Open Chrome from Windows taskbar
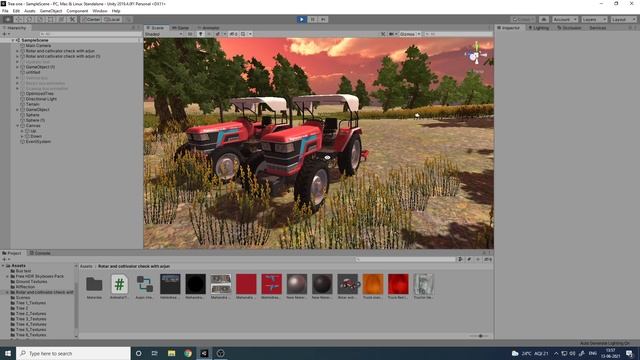Screen dimensions: 640x360 (x=188, y=353)
